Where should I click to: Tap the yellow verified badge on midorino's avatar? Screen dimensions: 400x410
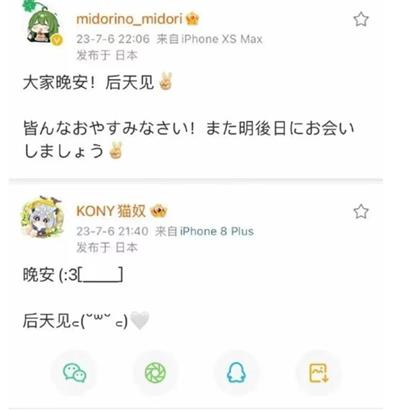click(57, 40)
